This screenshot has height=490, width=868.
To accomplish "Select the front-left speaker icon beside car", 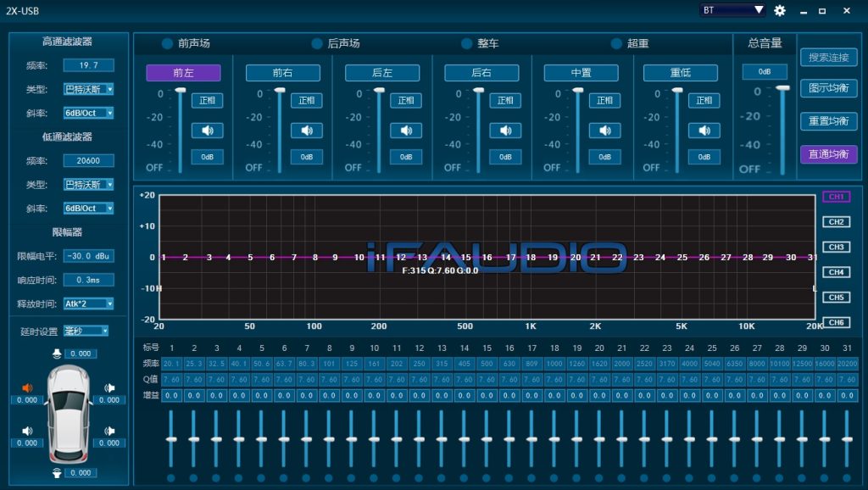I will (x=27, y=387).
